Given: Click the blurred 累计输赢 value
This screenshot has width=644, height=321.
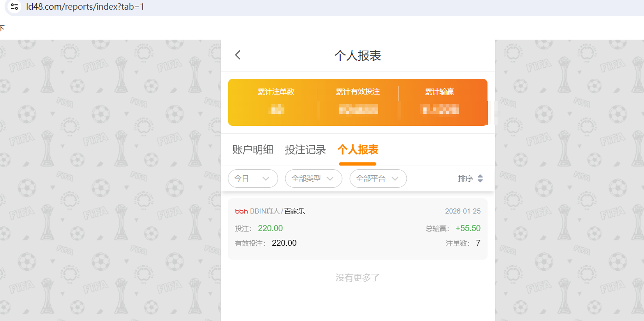Looking at the screenshot, I should tap(438, 110).
